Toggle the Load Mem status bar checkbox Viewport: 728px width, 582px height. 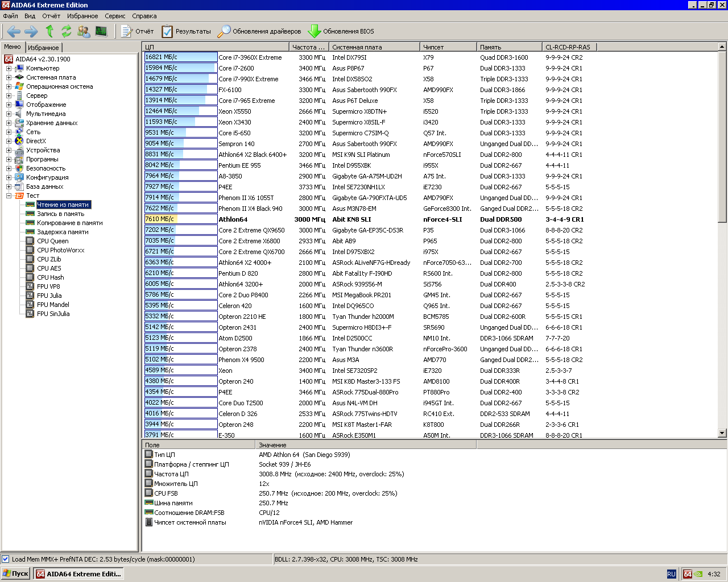click(6, 559)
